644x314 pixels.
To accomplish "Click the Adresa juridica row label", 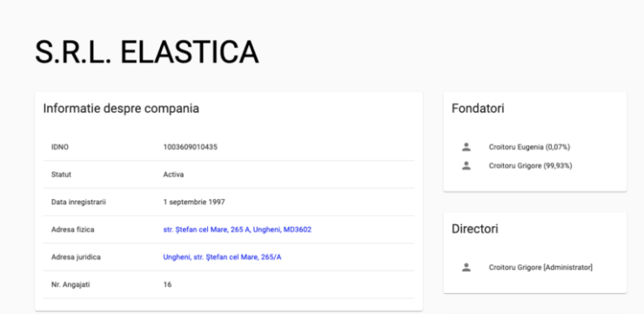I will click(x=76, y=257).
